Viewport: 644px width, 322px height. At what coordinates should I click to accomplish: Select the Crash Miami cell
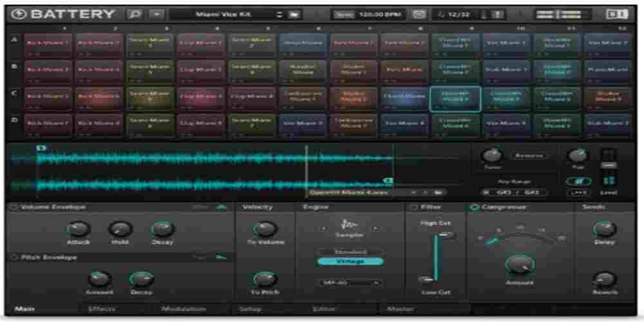click(404, 99)
